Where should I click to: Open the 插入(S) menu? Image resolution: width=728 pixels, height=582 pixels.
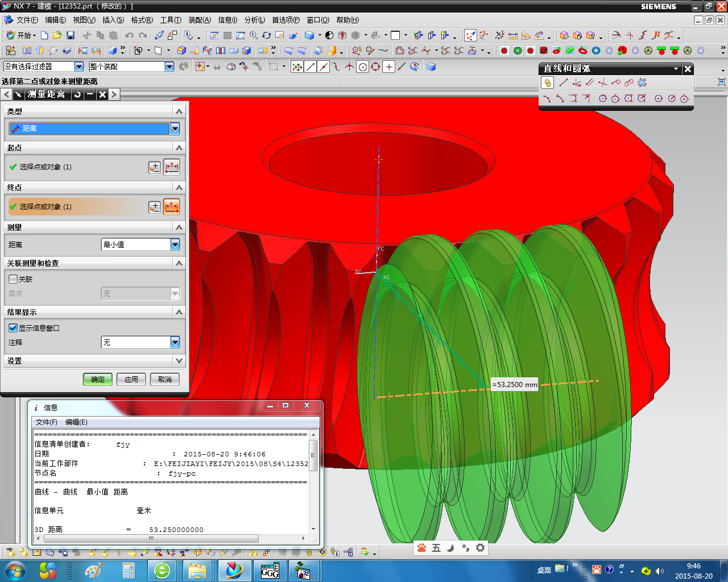[113, 20]
